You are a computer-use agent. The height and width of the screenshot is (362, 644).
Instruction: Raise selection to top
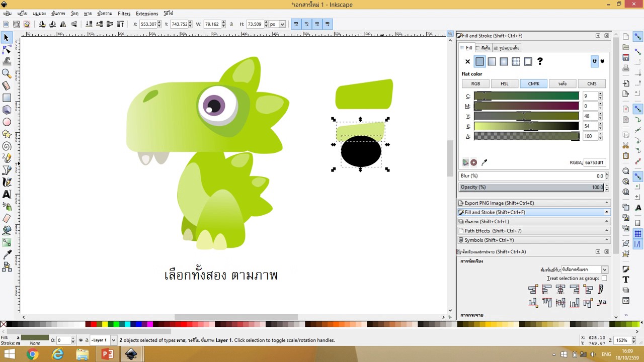(121, 24)
